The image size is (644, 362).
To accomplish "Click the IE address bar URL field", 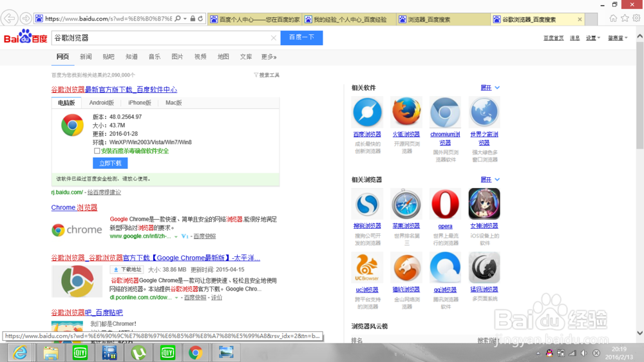I will tap(108, 19).
